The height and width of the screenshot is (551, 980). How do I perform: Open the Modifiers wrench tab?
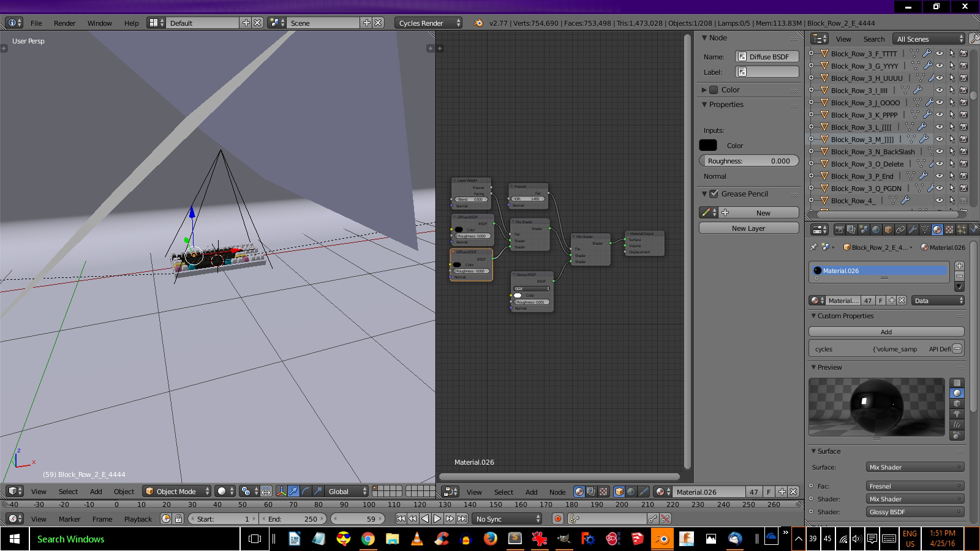pos(913,230)
